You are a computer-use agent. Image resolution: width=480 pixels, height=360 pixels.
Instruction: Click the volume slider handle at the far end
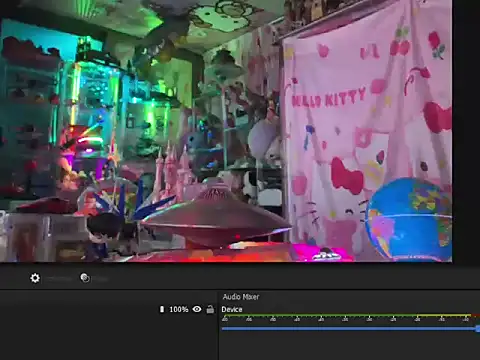pyautogui.click(x=478, y=329)
